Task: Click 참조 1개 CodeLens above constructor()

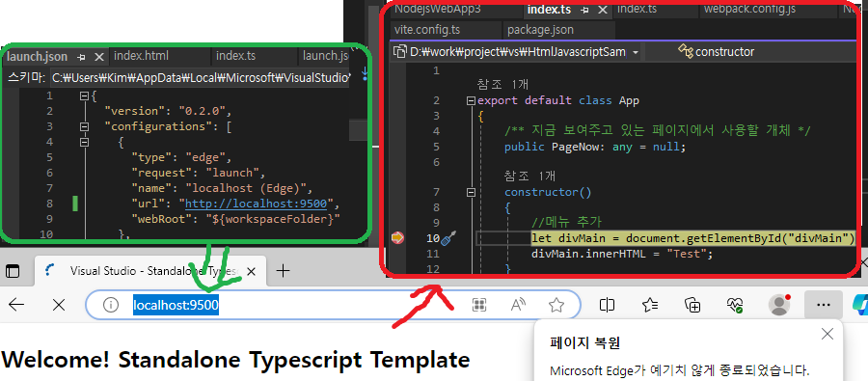Action: 529,177
